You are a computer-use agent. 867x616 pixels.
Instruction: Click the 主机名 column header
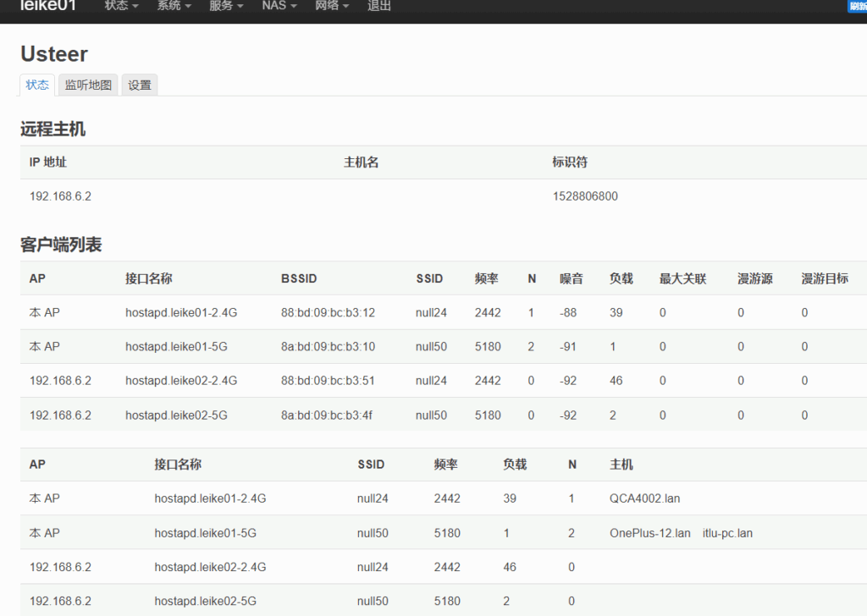pyautogui.click(x=361, y=162)
